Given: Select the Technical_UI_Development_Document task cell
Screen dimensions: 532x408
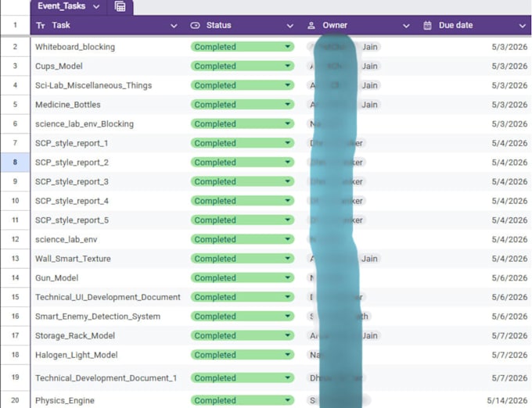Looking at the screenshot, I should point(108,297).
